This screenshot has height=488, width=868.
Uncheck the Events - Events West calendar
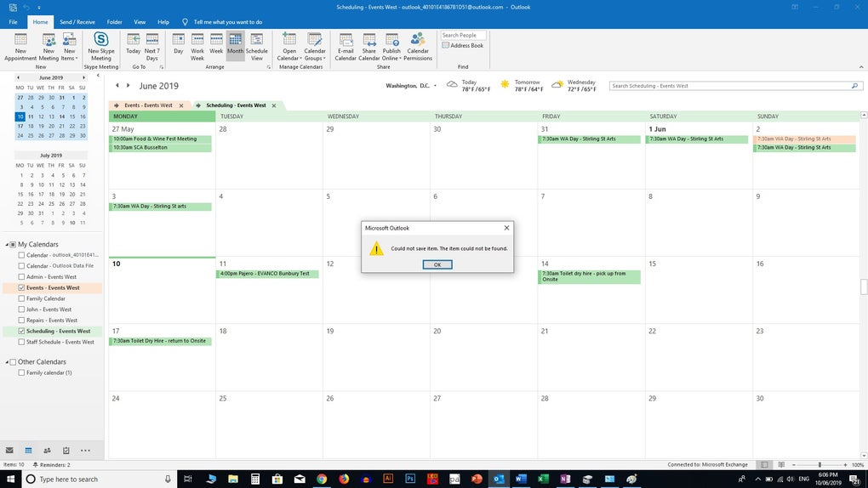pos(21,288)
